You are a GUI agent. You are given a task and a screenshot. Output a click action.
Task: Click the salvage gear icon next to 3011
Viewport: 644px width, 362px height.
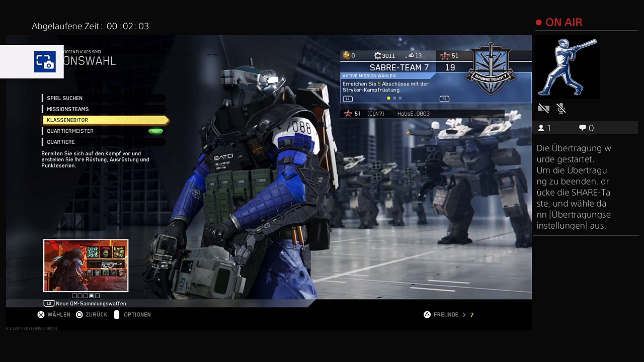point(377,55)
